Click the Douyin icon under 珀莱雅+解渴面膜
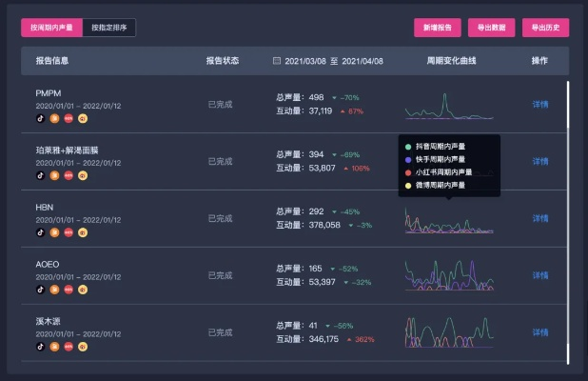Screen dimensions: 588x381 [41, 175]
